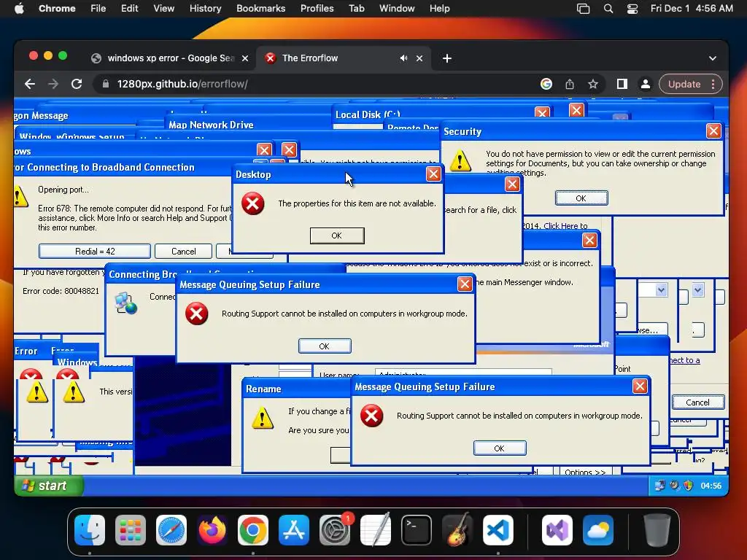
Task: Click OK in upper Message Queuing dialog
Action: click(325, 346)
